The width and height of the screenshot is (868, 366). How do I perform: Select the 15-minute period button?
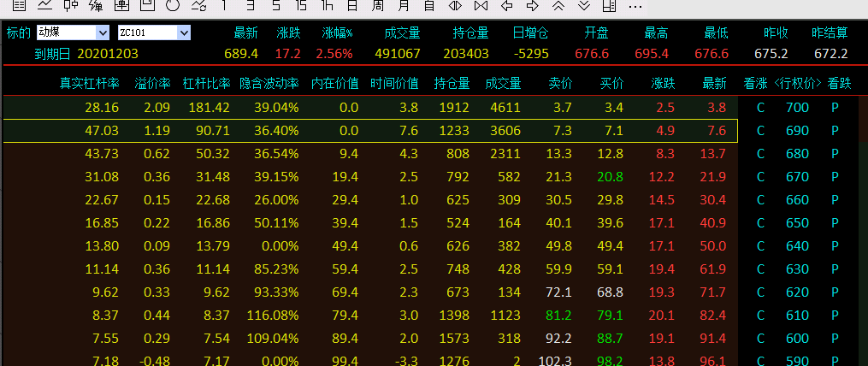click(x=301, y=5)
